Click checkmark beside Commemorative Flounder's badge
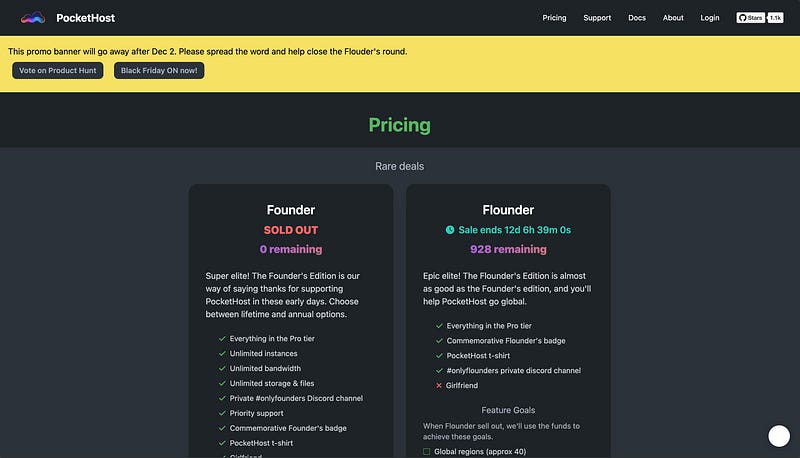 click(439, 341)
